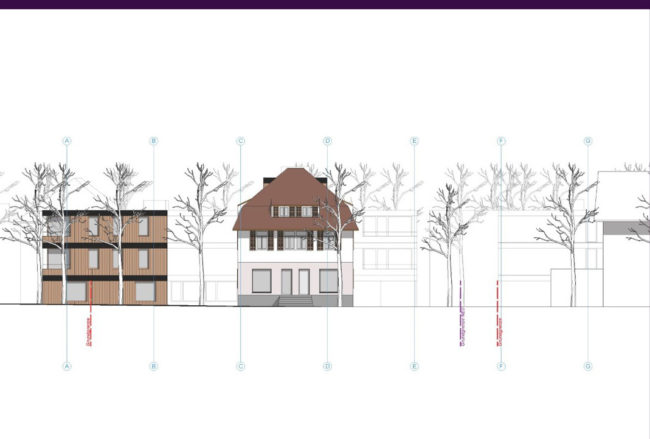
Task: Select top grid bubble D
Action: (327, 141)
